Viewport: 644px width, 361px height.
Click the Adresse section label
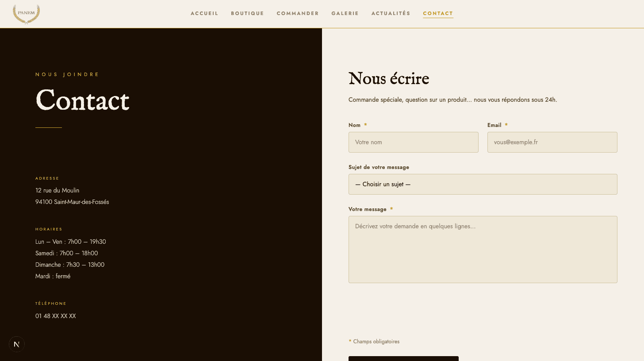[x=47, y=178]
